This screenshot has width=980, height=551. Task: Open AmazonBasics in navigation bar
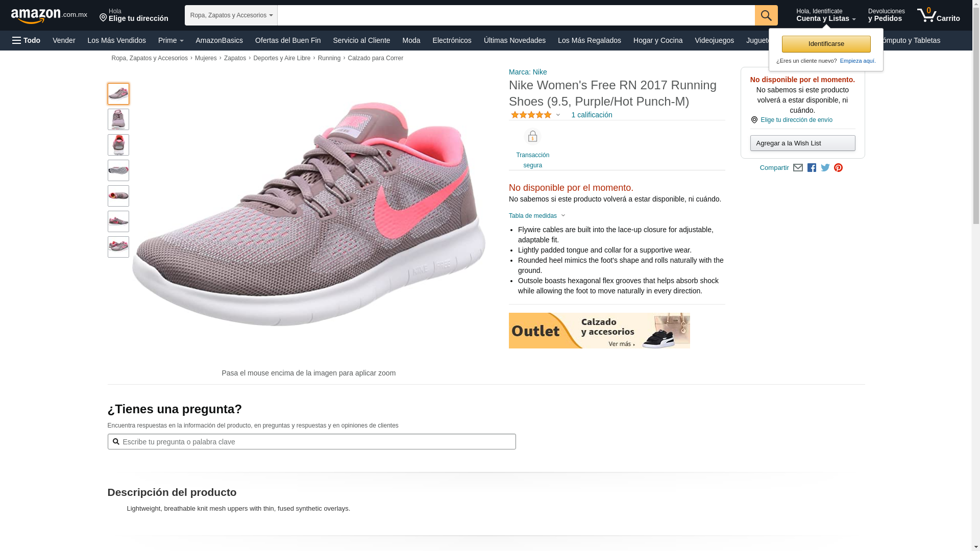[219, 40]
